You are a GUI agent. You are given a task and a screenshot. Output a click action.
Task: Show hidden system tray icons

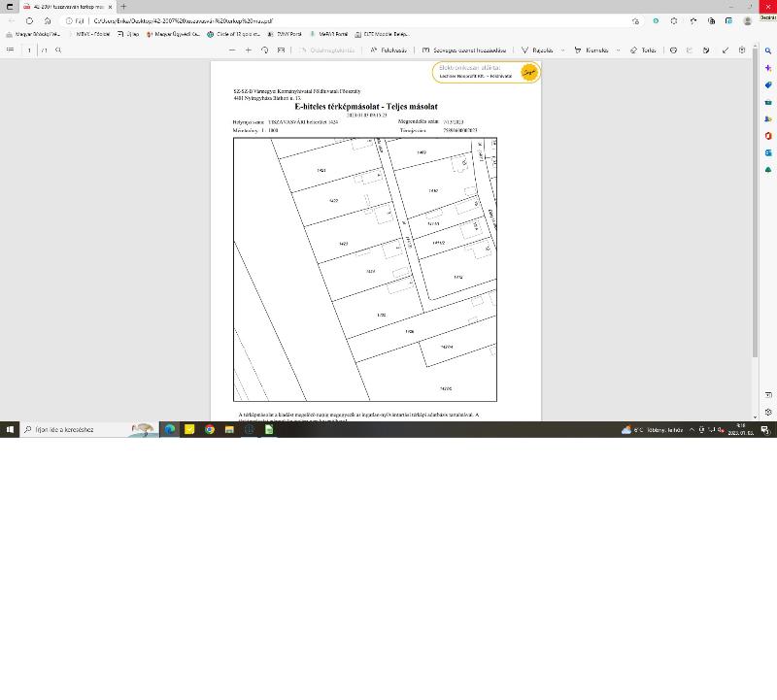pos(692,429)
